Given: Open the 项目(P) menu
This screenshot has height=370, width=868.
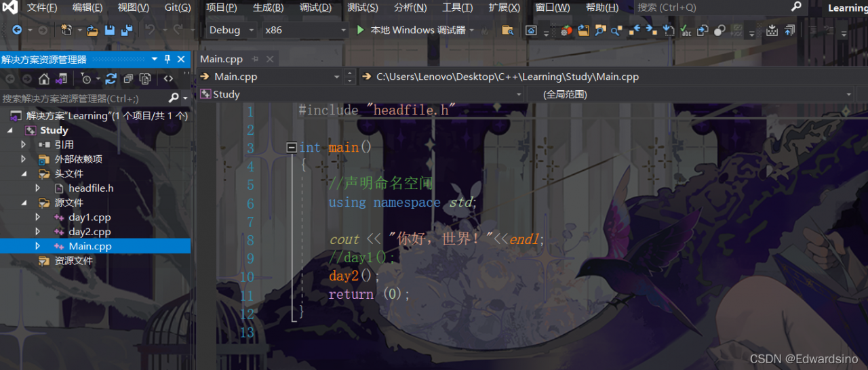Looking at the screenshot, I should point(222,8).
